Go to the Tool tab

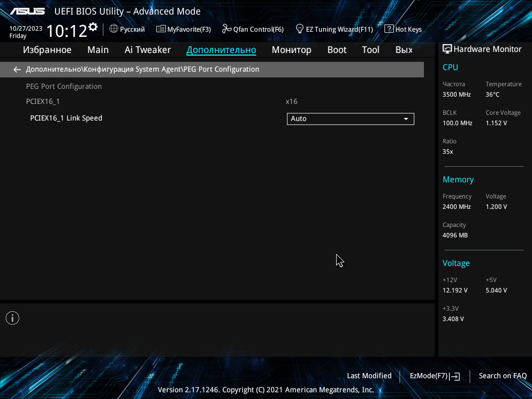(x=370, y=50)
